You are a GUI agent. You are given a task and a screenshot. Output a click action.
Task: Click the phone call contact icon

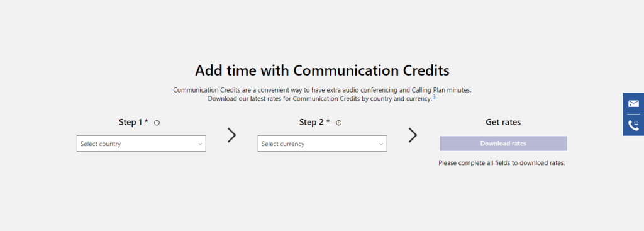click(633, 125)
